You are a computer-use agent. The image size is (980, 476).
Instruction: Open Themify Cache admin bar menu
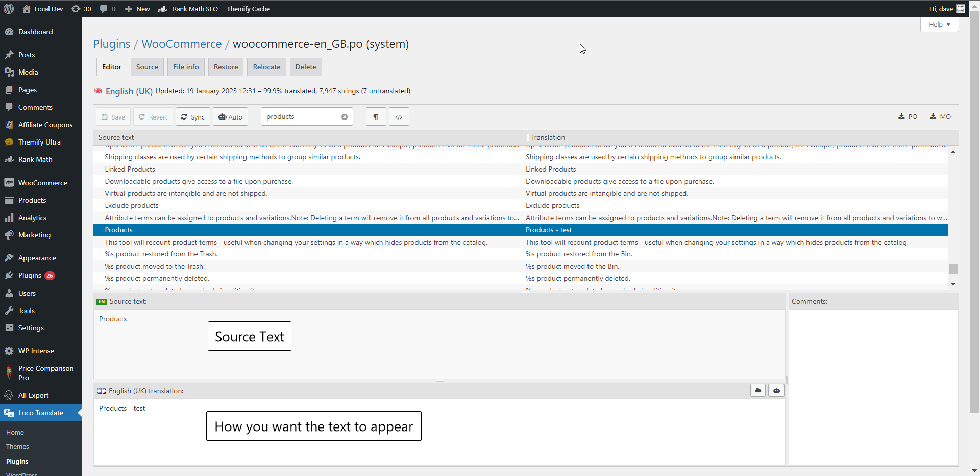[x=249, y=9]
